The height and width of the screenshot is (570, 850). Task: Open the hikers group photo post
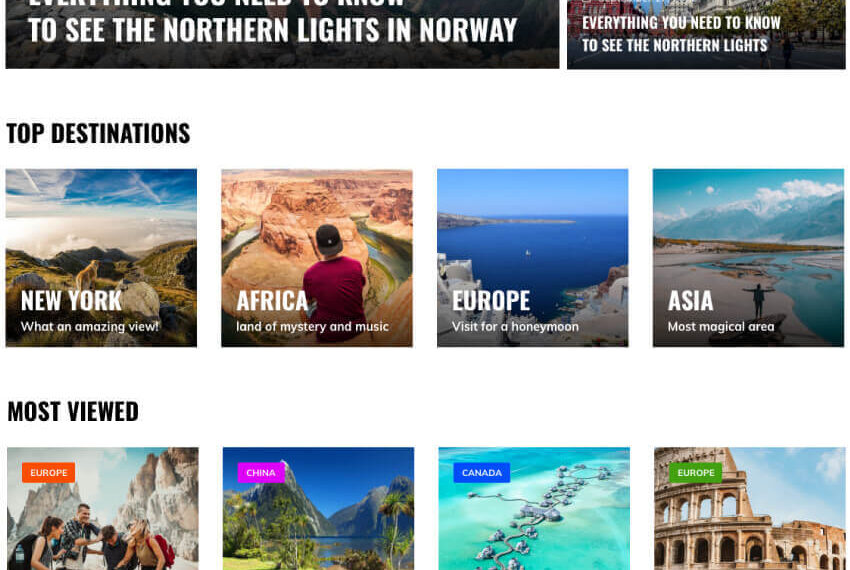tap(103, 509)
